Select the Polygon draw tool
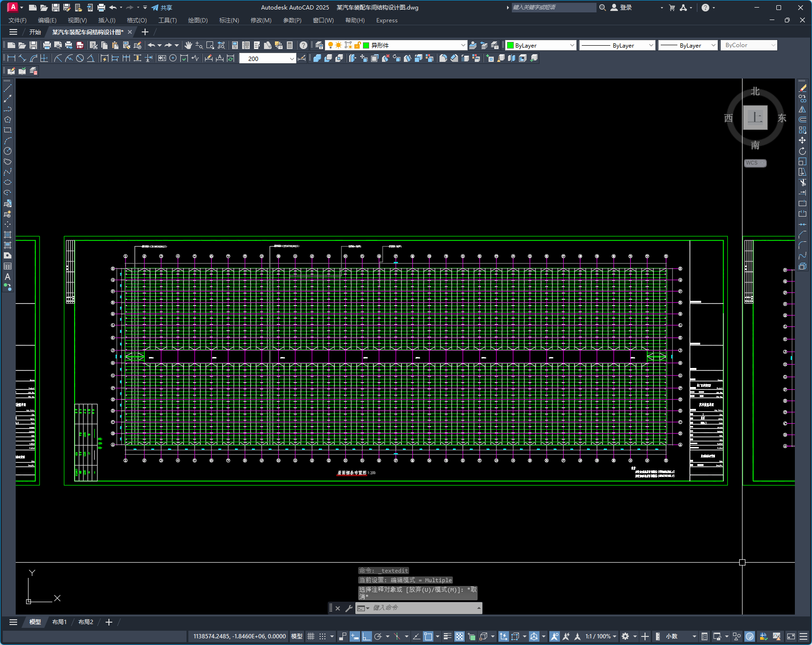812x645 pixels. [8, 119]
